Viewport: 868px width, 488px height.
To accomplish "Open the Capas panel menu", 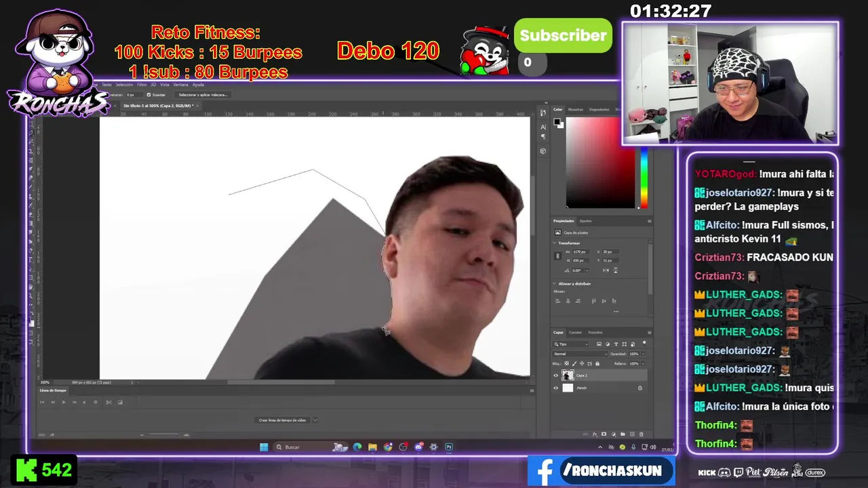I will coord(650,333).
